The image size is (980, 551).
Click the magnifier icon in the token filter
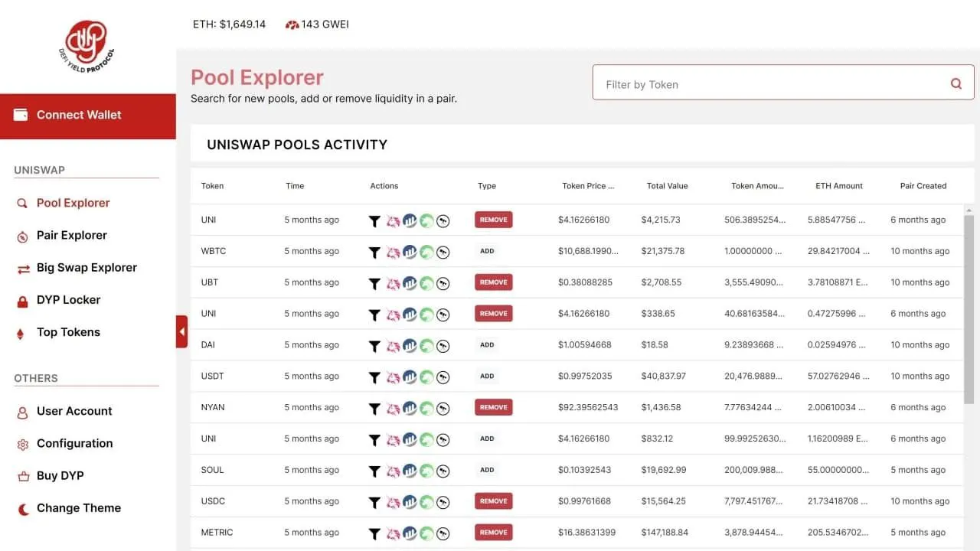pyautogui.click(x=955, y=83)
